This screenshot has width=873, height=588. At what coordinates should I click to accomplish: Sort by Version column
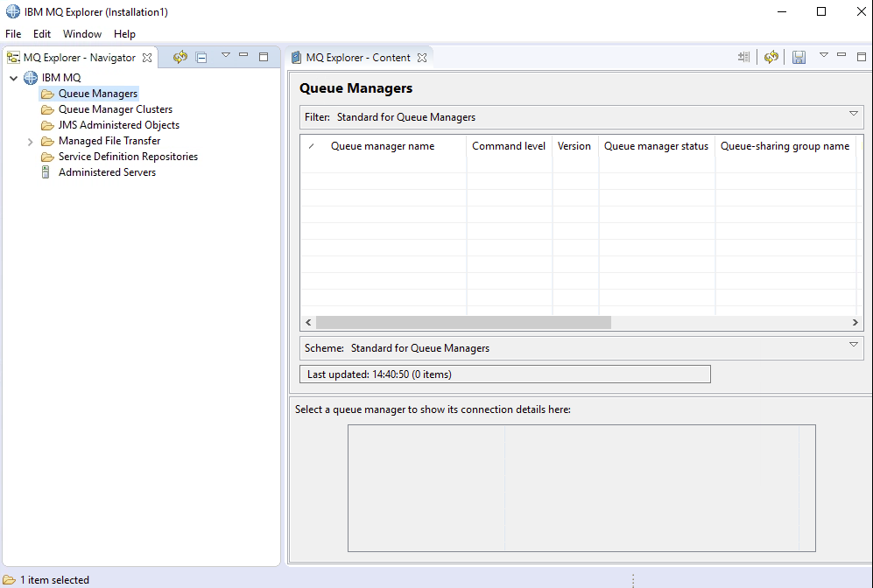[x=574, y=146]
